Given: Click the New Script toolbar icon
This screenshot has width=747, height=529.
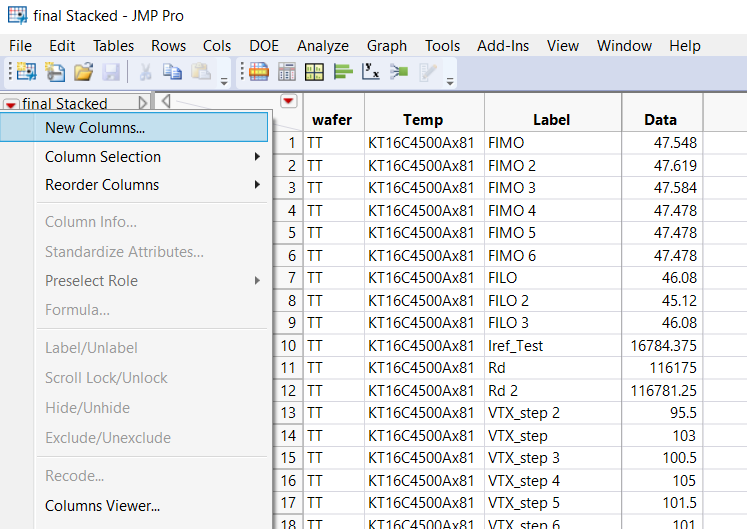Looking at the screenshot, I should (x=54, y=72).
